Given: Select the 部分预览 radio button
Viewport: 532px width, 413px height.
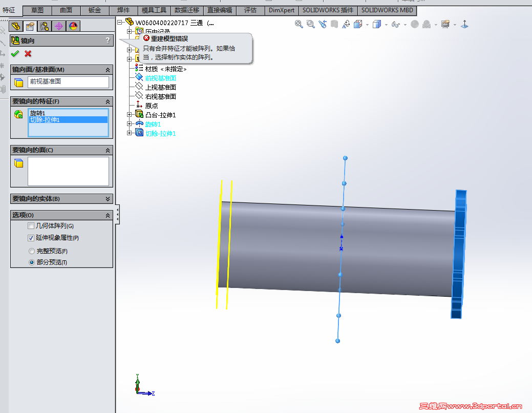Looking at the screenshot, I should tap(32, 262).
